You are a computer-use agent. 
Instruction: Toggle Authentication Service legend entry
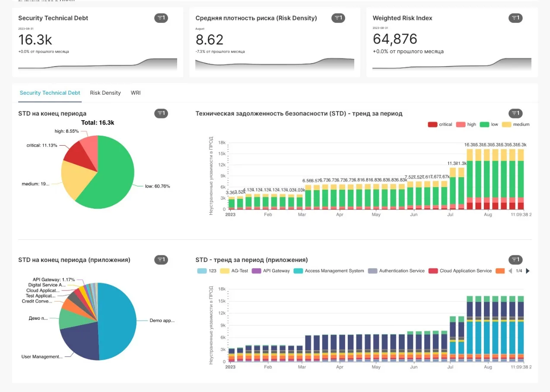click(x=396, y=271)
